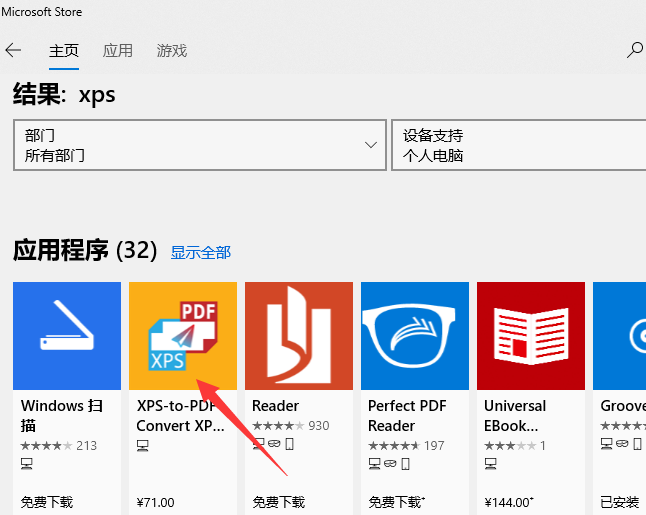Image resolution: width=646 pixels, height=515 pixels.
Task: Select the orange Reader app icon
Action: (x=299, y=335)
